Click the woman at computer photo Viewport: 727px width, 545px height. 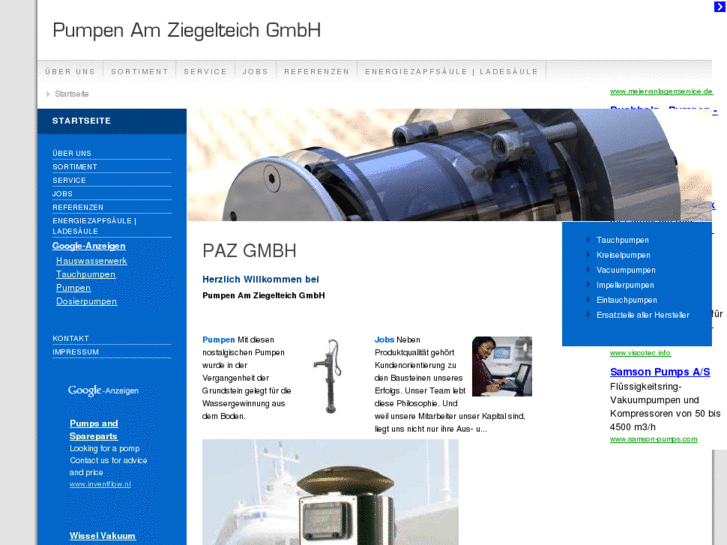click(x=502, y=366)
